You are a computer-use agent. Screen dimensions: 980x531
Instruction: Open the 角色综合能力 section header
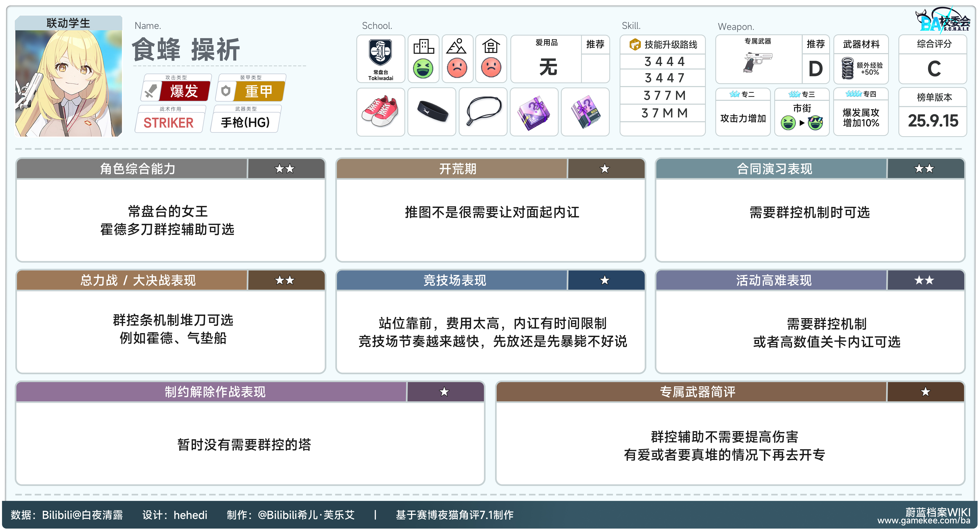(137, 169)
